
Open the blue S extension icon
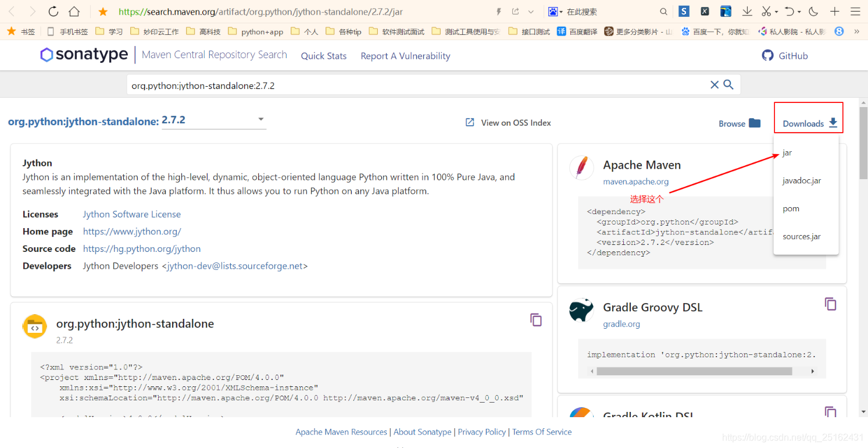coord(684,11)
